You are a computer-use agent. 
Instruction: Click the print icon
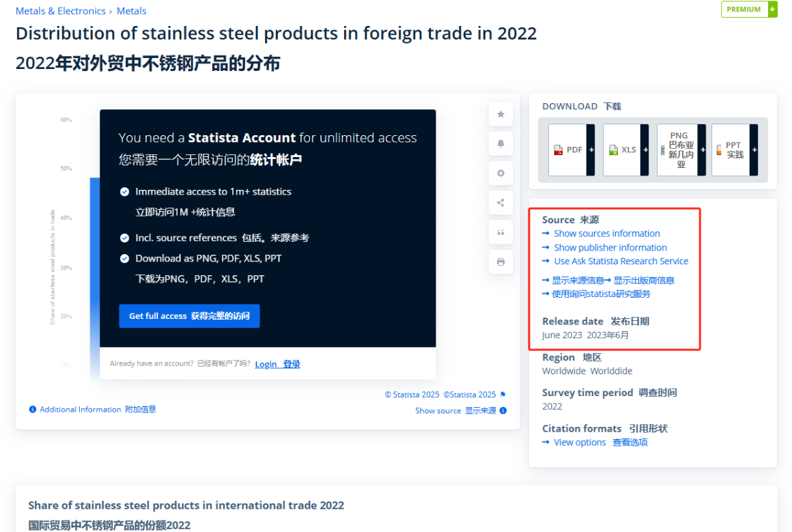[500, 262]
